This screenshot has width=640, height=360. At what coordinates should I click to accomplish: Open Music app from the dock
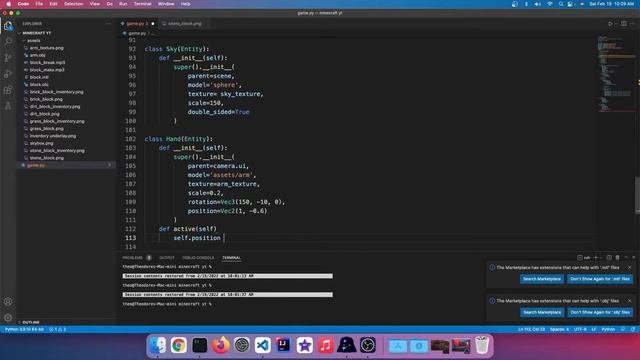[x=325, y=345]
